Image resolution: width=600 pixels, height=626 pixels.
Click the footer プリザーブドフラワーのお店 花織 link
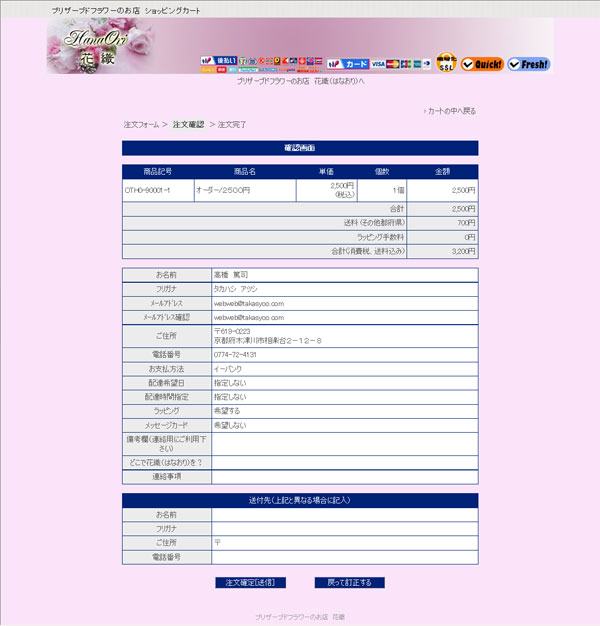point(300,617)
